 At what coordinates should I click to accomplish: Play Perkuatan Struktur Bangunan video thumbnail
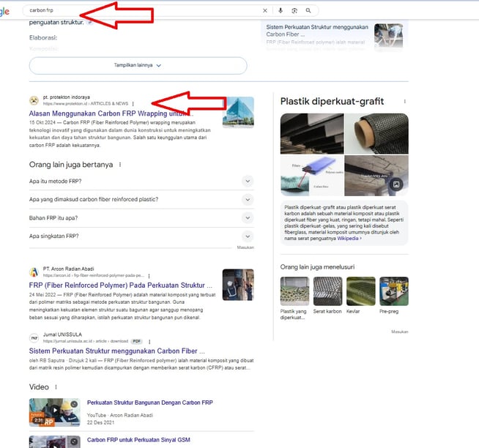point(55,412)
